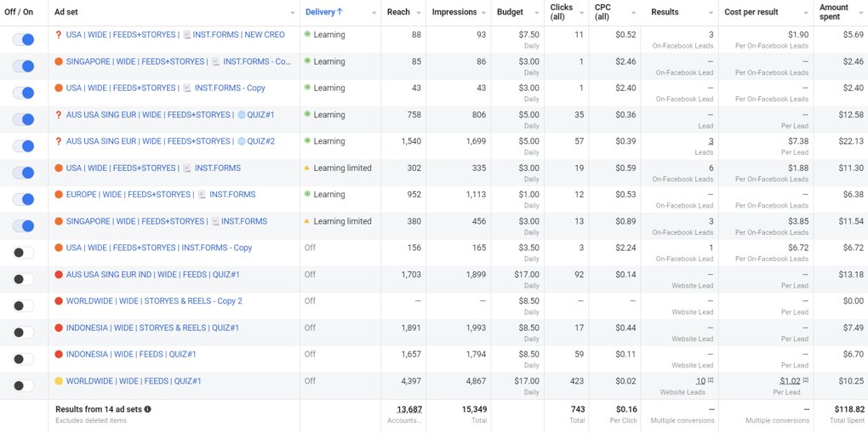Disable the AUS USA SING EUR QUIZ#2 ad set
868x433 pixels.
pyautogui.click(x=24, y=145)
